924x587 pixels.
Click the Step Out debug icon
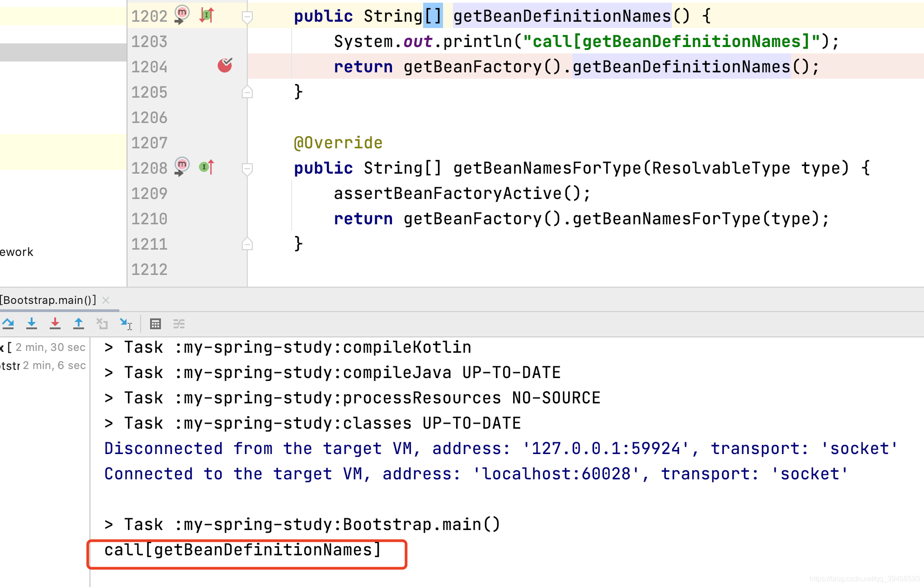point(79,323)
